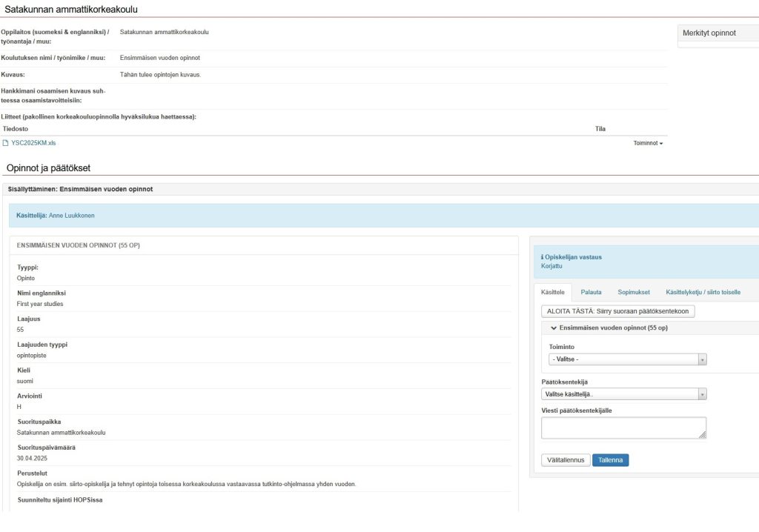Click the resize grip of the message textarea
The image size is (759, 532).
[702, 435]
